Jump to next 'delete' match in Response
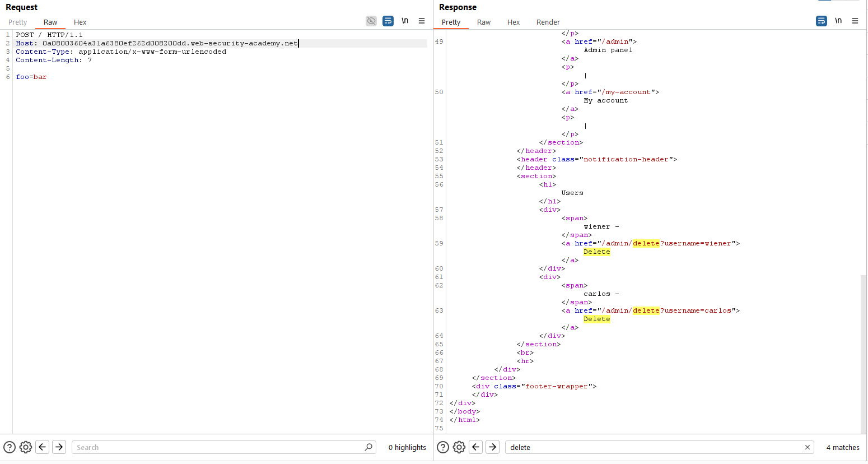 click(493, 447)
